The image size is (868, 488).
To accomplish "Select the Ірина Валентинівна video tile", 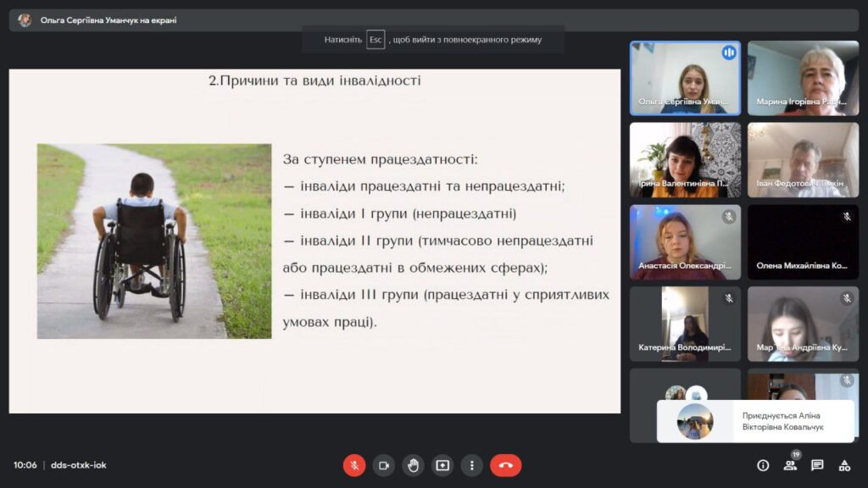I will 685,159.
